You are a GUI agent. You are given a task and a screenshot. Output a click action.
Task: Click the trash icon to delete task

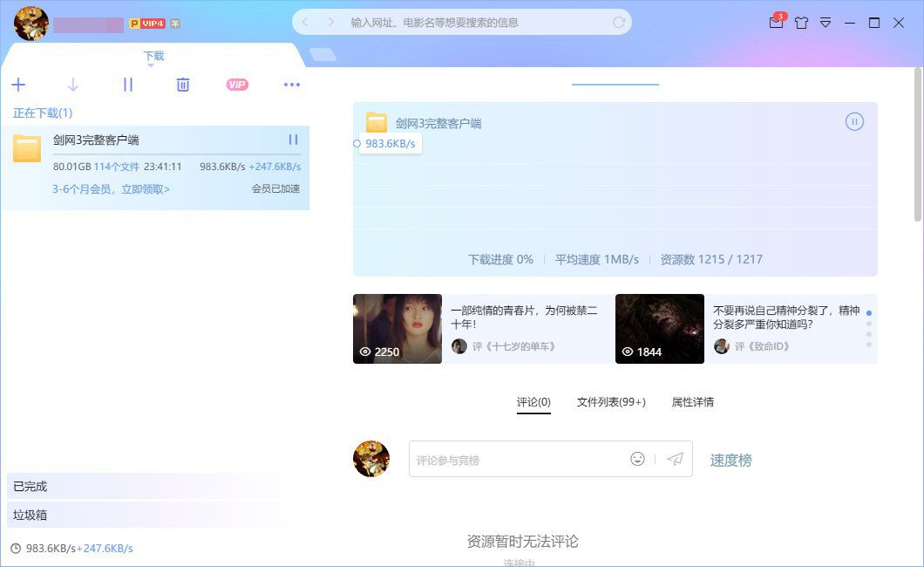[183, 85]
